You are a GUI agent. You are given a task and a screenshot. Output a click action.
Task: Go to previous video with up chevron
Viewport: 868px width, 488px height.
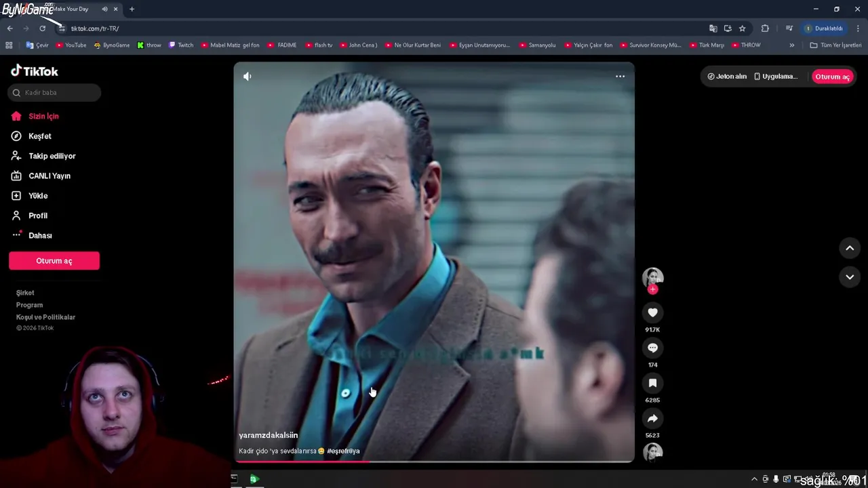click(x=850, y=248)
